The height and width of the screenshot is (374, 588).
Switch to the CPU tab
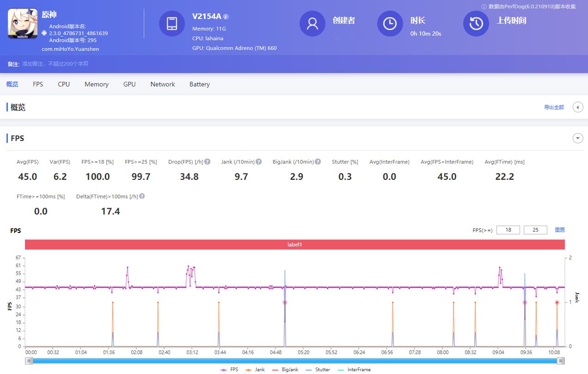pyautogui.click(x=63, y=84)
